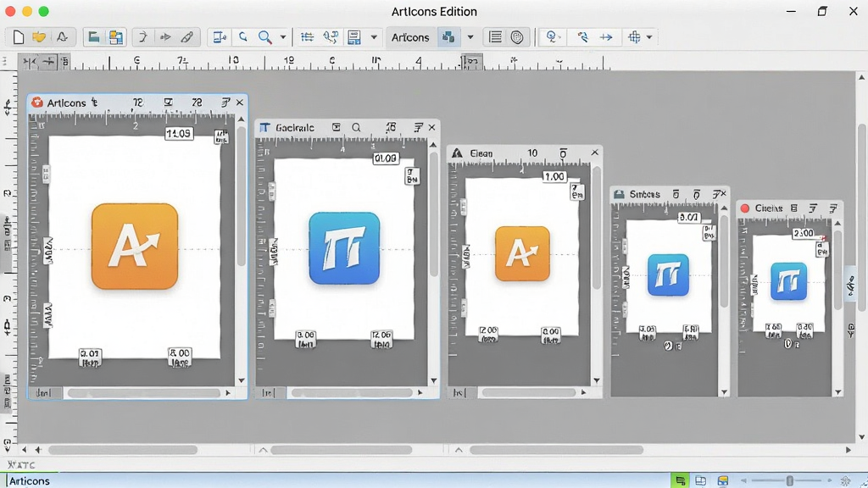Create a new blank document from toolbar

[x=19, y=37]
